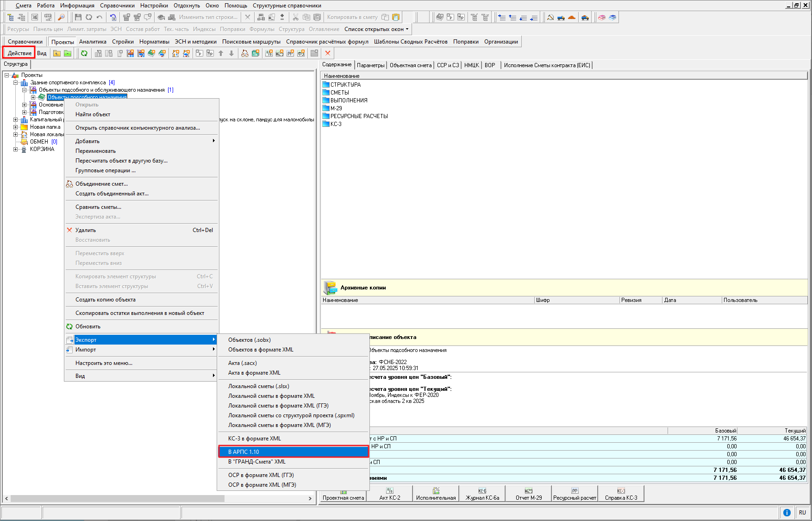Choose В АРПС 1.10 from Export submenu
The width and height of the screenshot is (812, 521).
point(293,452)
